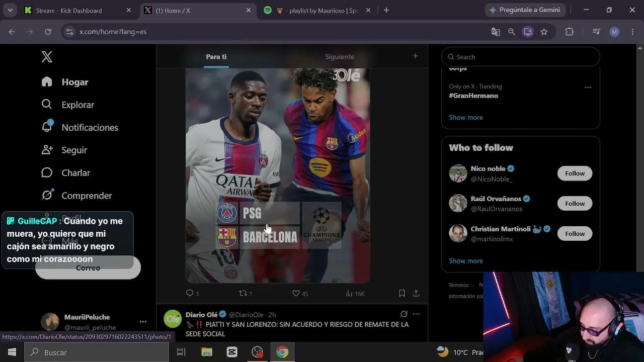Close the Kick Dashboard browser tab
The image size is (644, 362).
point(129,10)
